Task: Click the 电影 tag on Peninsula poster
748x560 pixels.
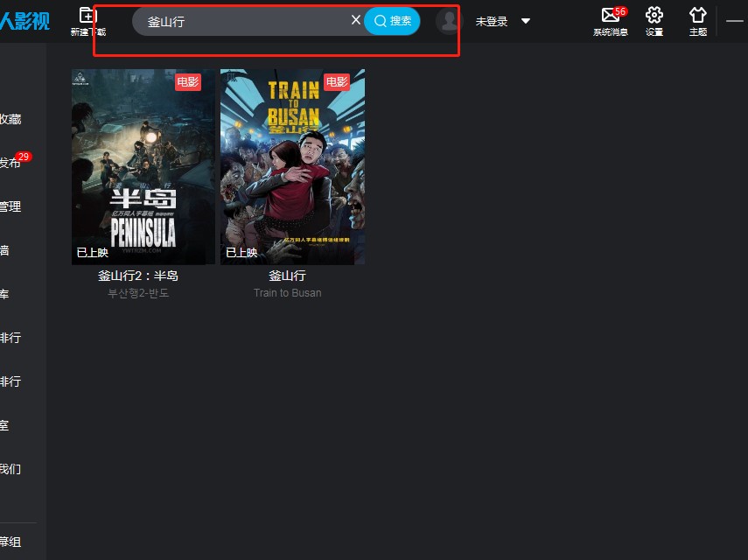Action: [x=188, y=82]
